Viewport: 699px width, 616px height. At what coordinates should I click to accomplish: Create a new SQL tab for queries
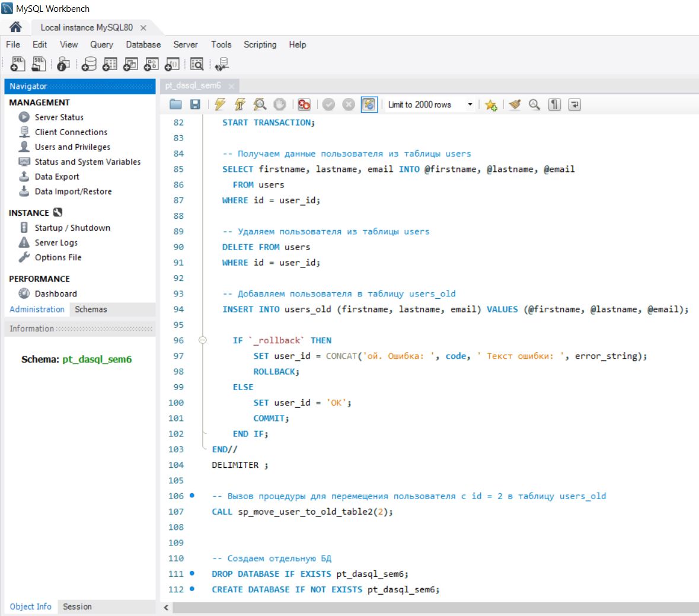click(17, 64)
